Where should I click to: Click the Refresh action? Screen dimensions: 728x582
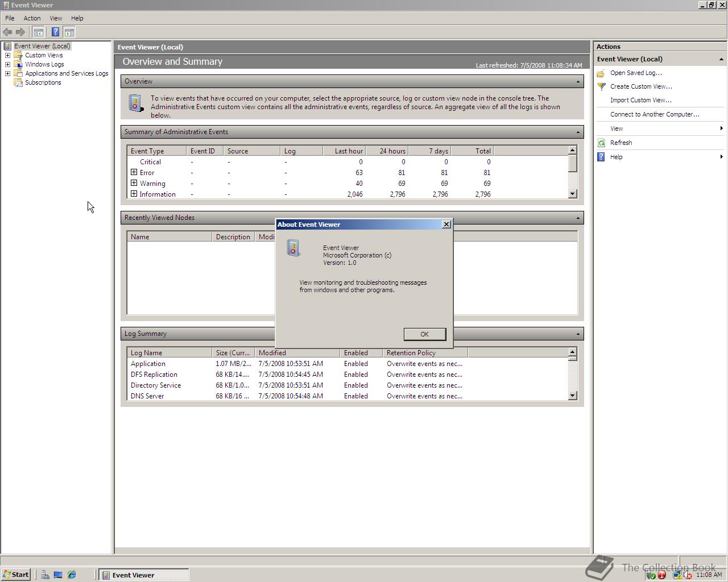pos(621,143)
